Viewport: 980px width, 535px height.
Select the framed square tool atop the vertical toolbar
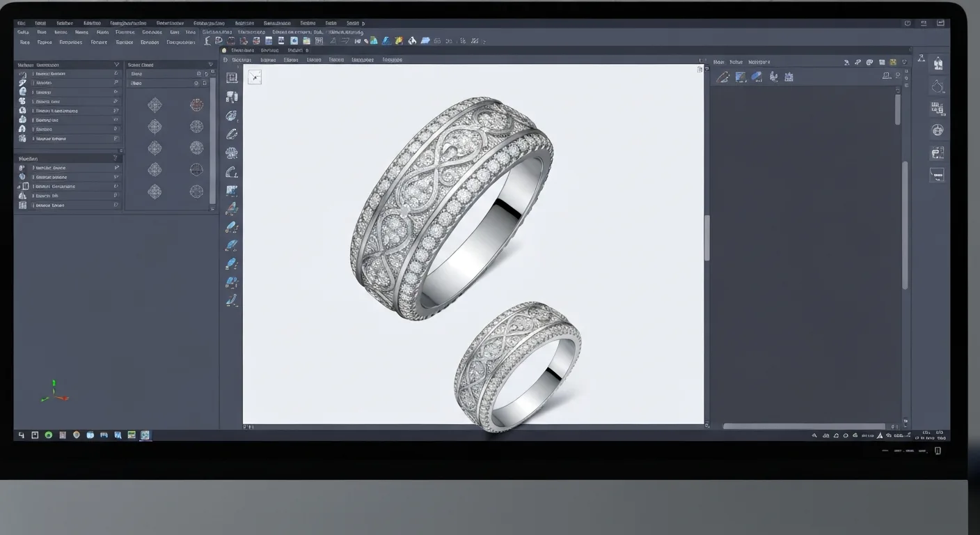[232, 78]
